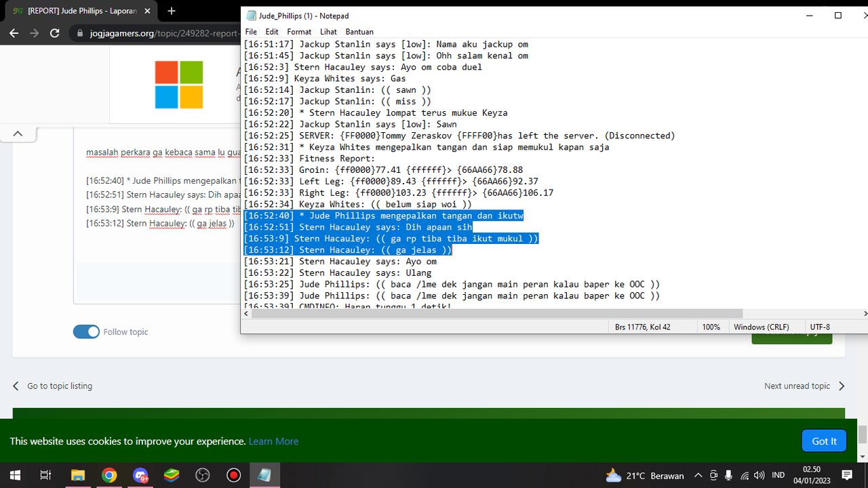Open File Explorer from taskbar

(x=77, y=475)
